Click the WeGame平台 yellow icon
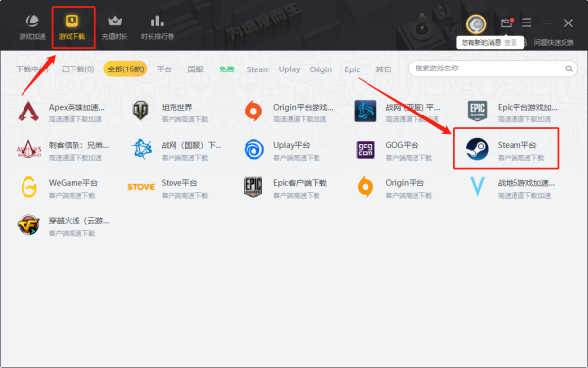Viewport: 588px width, 368px height. tap(28, 186)
